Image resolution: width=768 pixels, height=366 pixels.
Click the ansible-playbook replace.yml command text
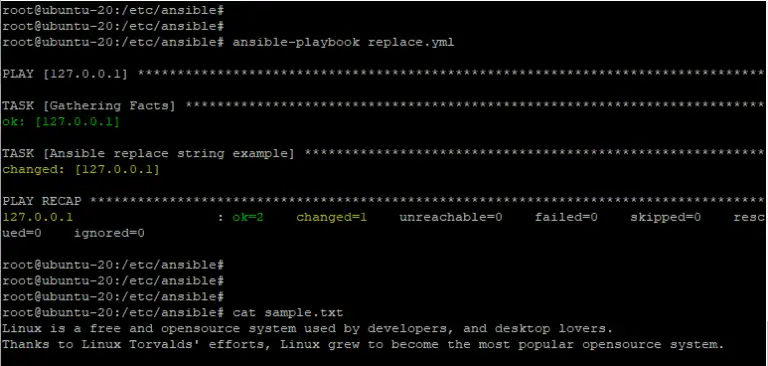click(343, 43)
